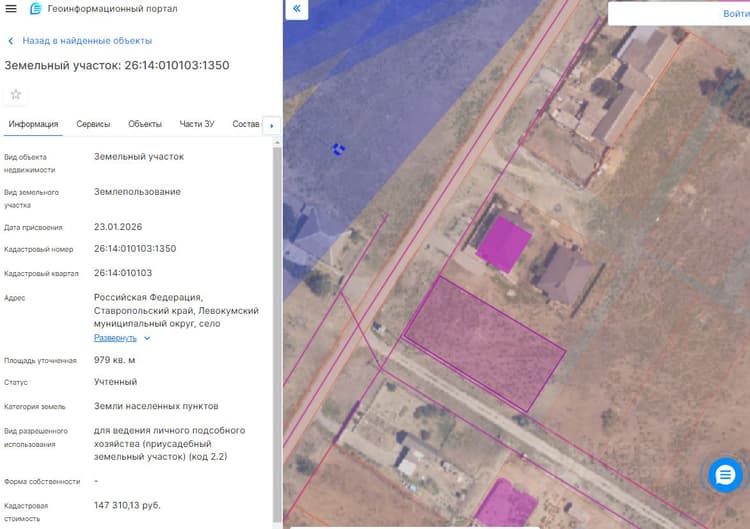
Task: Expand full address via Развернуть link
Action: coord(115,338)
